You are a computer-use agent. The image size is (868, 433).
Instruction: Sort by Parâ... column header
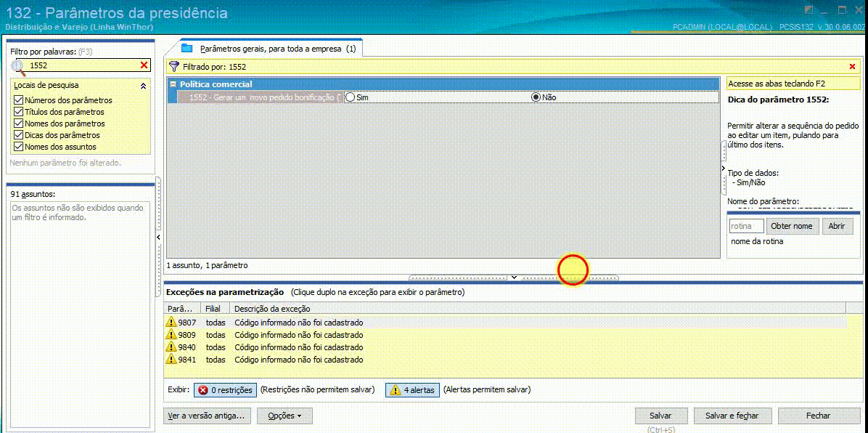pyautogui.click(x=183, y=308)
